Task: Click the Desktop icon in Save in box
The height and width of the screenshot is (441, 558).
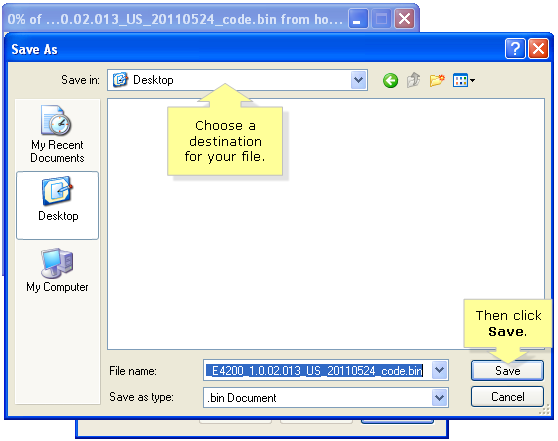Action: [x=120, y=80]
